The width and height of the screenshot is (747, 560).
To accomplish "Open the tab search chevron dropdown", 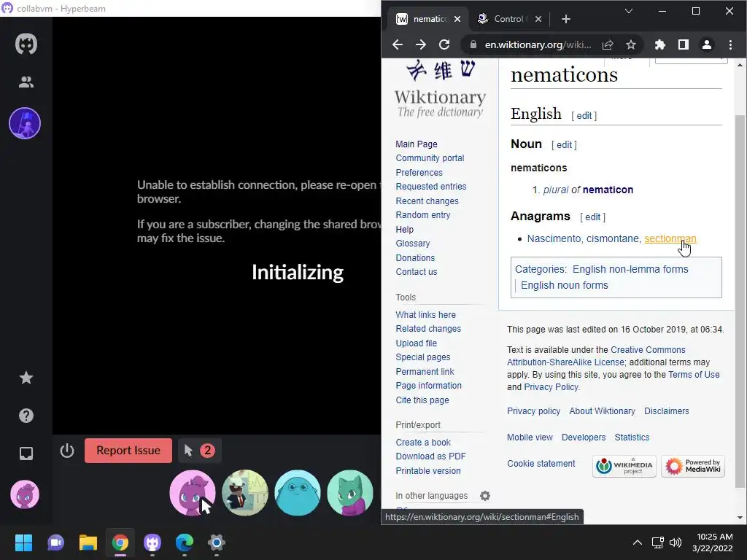I will click(x=629, y=11).
